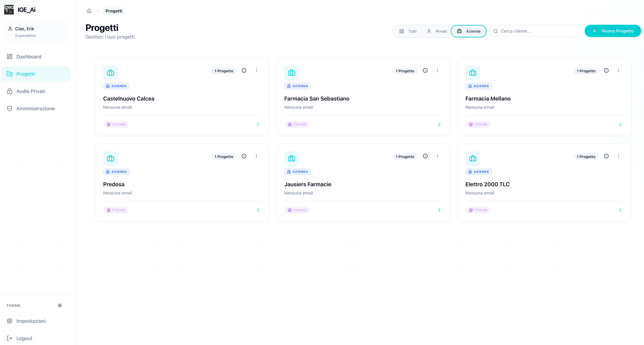Expand Castelnuovo Calcea with chevron arrow
This screenshot has height=345, width=644.
[258, 124]
